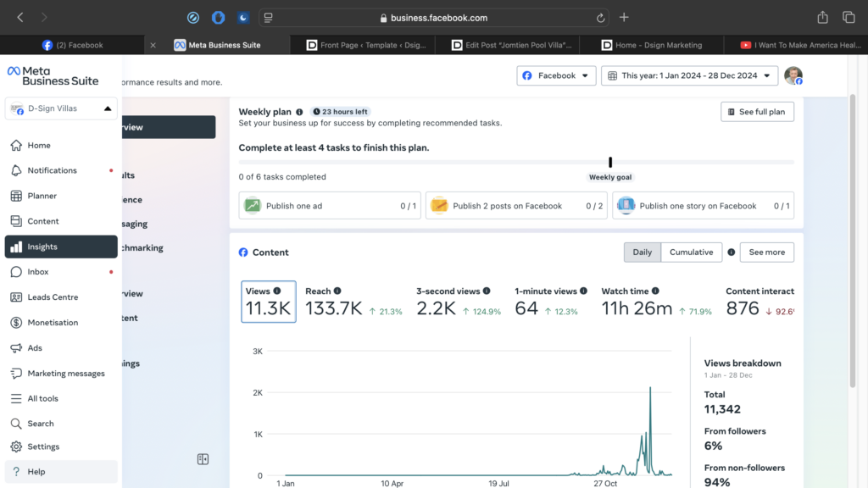
Task: Switch chart to Cumulative view
Action: coord(692,252)
